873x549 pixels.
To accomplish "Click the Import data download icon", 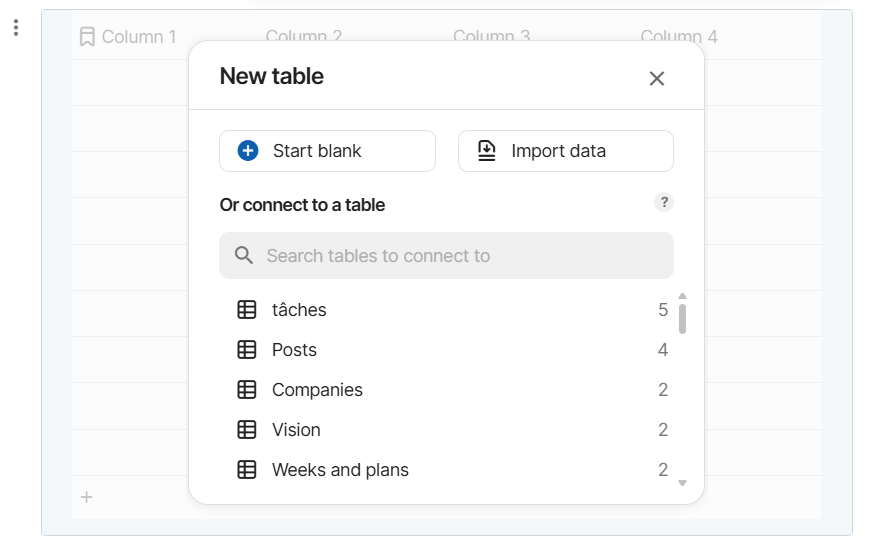I will click(x=487, y=151).
